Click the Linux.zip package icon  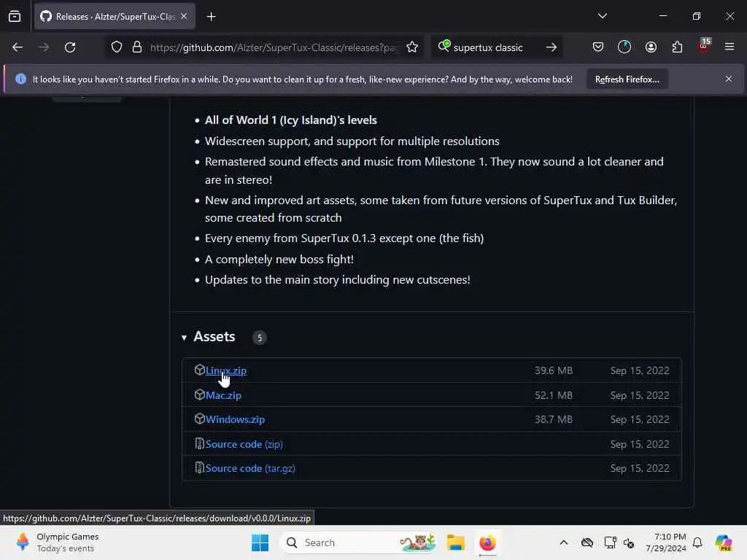[x=200, y=370]
